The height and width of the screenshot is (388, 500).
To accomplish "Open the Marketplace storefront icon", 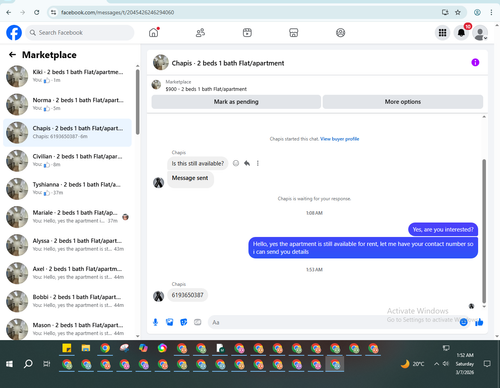I will tap(294, 33).
